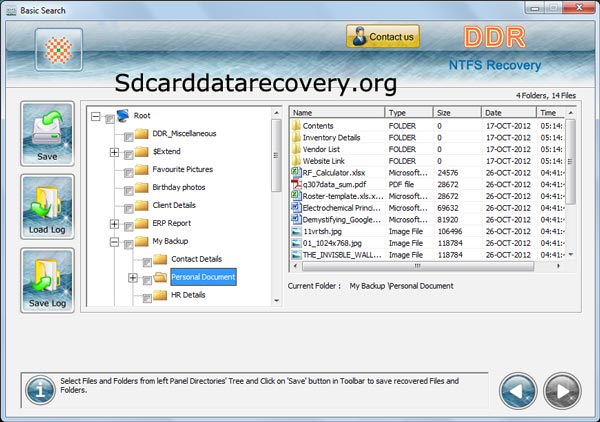Click the file list scroll left arrow
The height and width of the screenshot is (422, 600).
[295, 266]
